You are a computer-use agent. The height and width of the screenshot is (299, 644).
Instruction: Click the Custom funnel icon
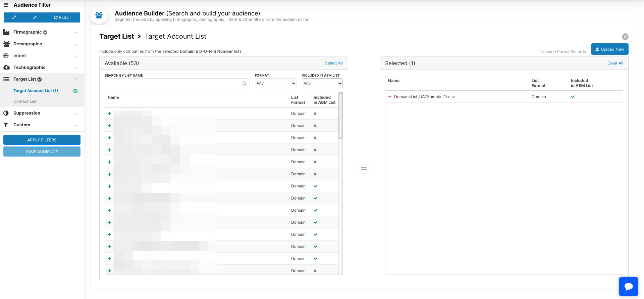tap(6, 125)
